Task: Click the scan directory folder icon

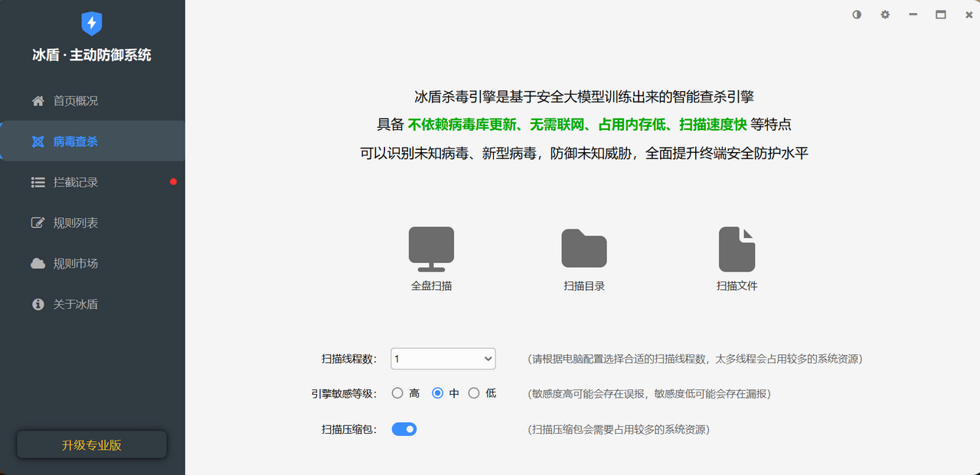Action: tap(584, 249)
